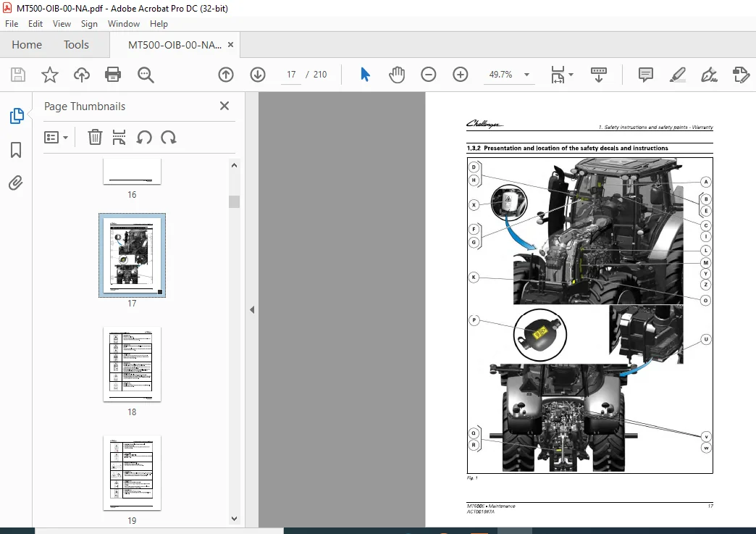Open the Sign menu
This screenshot has height=534, width=756.
pos(89,24)
